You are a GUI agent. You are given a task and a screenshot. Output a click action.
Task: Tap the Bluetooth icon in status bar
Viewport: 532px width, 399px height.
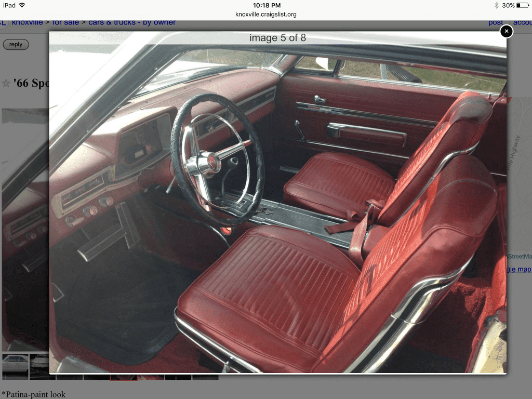(496, 5)
